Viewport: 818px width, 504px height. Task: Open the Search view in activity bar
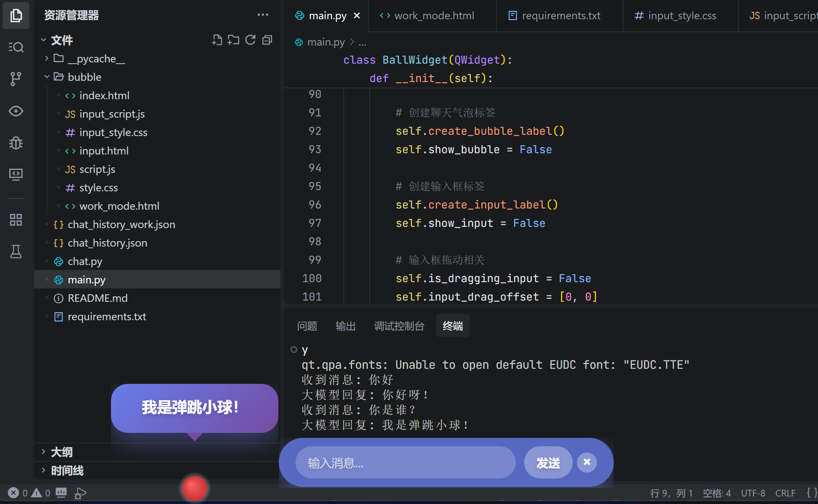click(16, 47)
